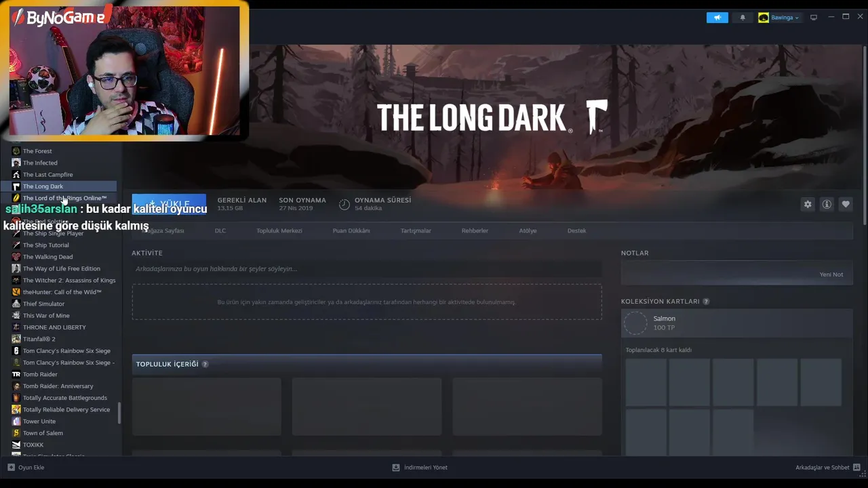The image size is (868, 488).
Task: Select The Lord of the Rings Online
Action: coord(64,198)
